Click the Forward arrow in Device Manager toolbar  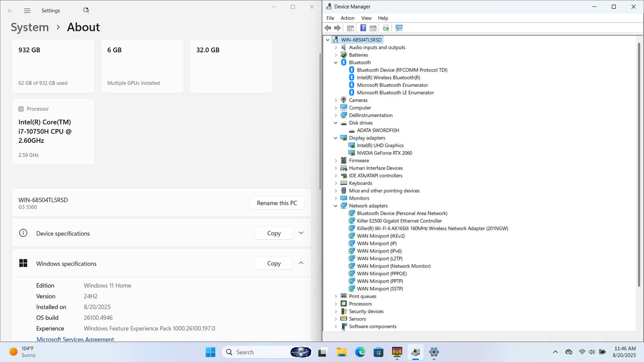point(337,28)
